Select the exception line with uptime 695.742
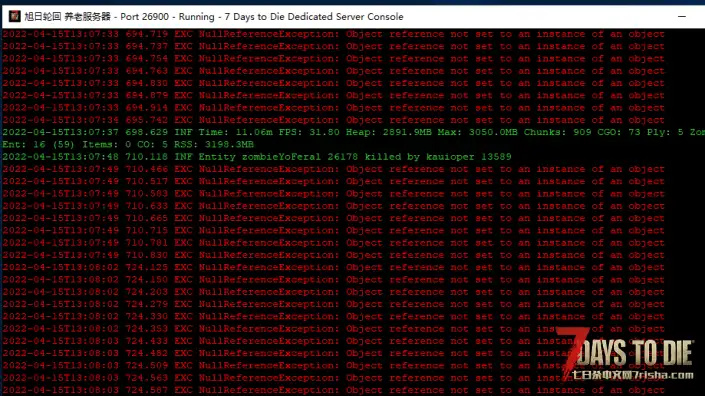This screenshot has height=396, width=705. point(333,120)
